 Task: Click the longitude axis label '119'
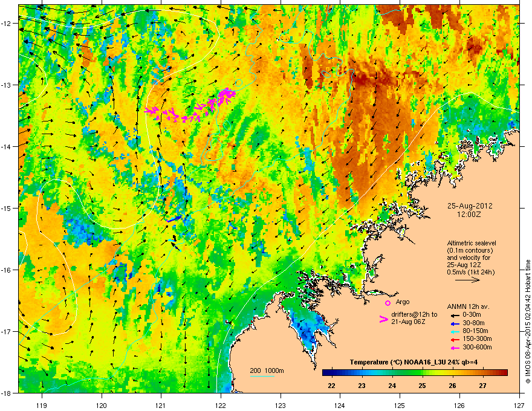coord(42,405)
